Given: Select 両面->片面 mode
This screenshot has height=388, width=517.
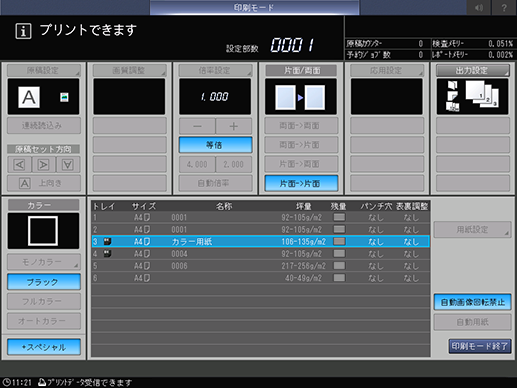Looking at the screenshot, I should pos(301,145).
